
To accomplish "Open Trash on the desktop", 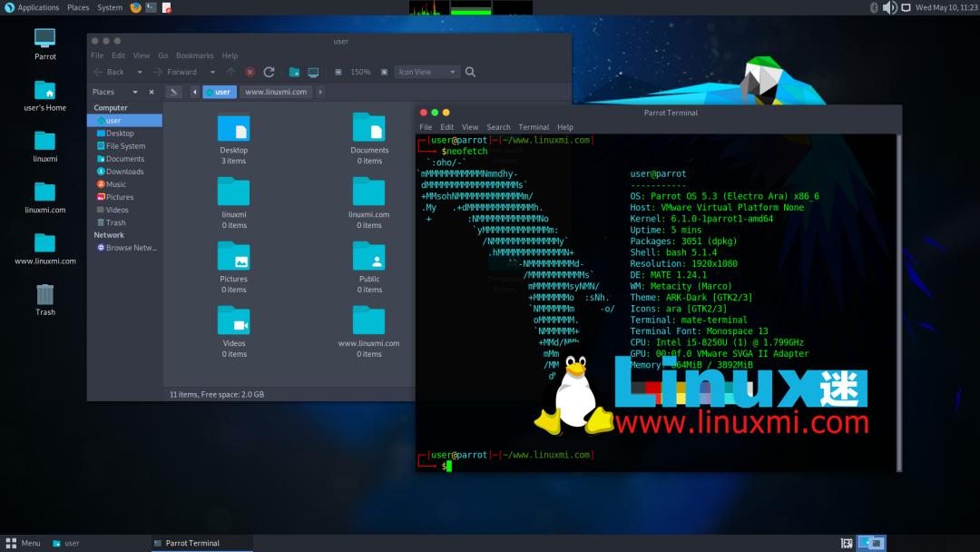I will click(45, 300).
